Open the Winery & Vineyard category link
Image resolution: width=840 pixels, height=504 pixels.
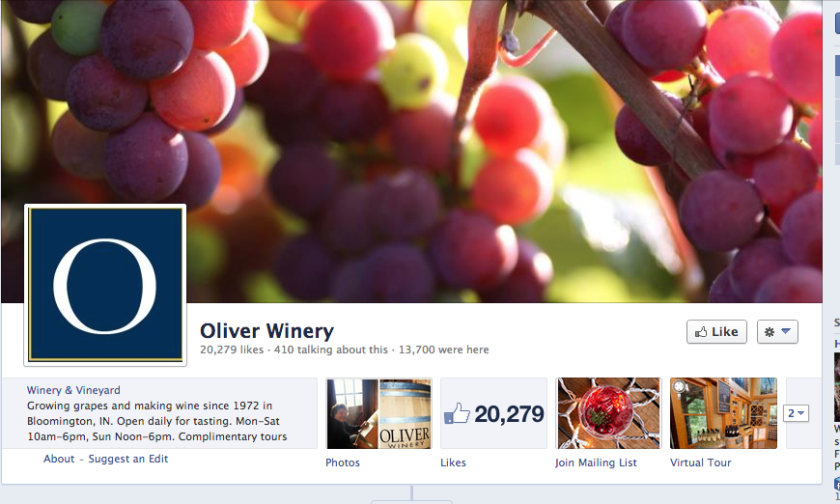(x=73, y=390)
